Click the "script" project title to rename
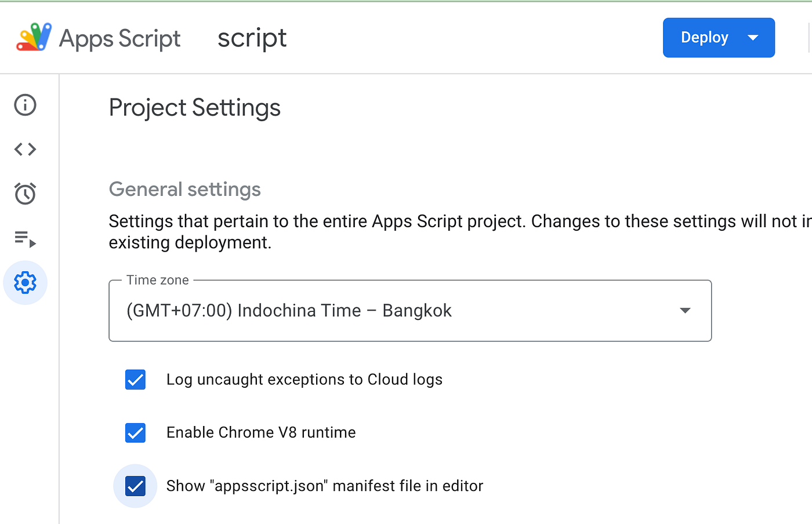Viewport: 812px width, 524px height. (252, 38)
